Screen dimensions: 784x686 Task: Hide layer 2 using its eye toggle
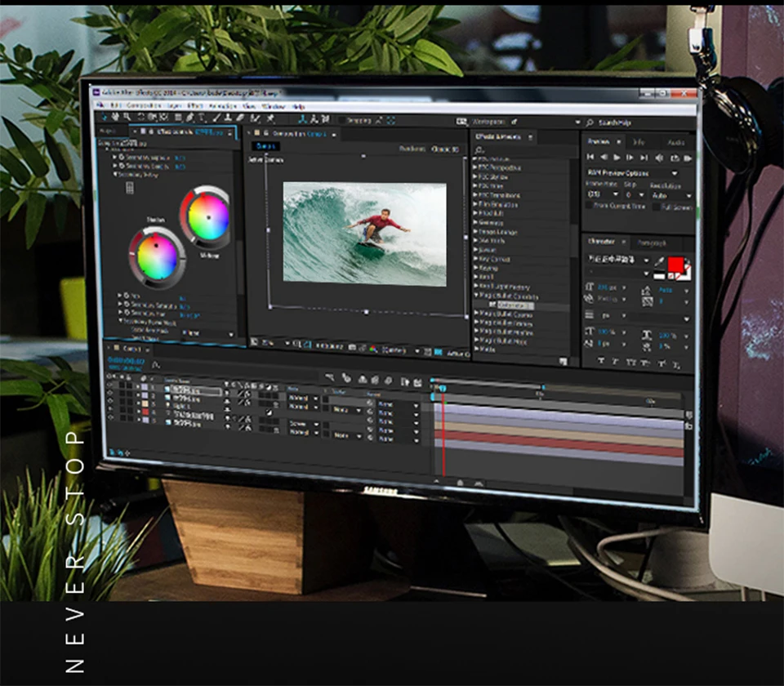[109, 393]
